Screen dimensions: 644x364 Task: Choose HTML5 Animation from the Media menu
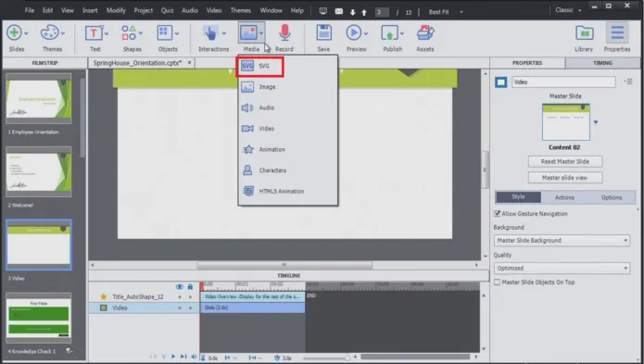click(x=287, y=191)
